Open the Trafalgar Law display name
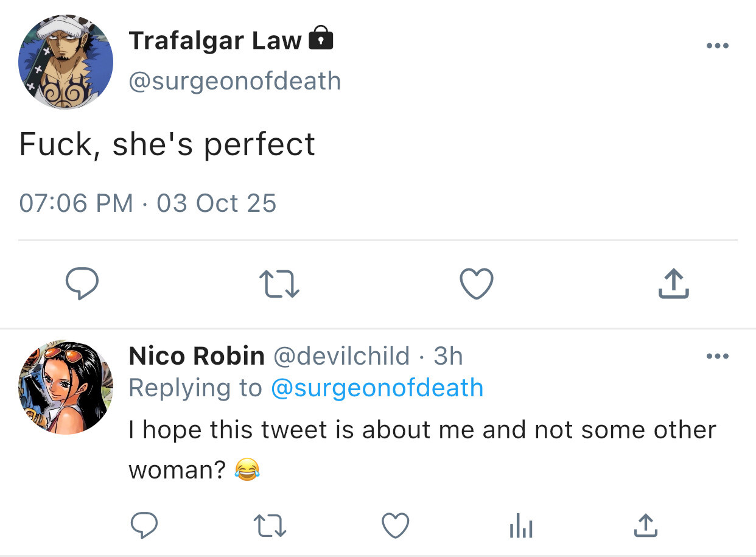The image size is (756, 557). [215, 41]
